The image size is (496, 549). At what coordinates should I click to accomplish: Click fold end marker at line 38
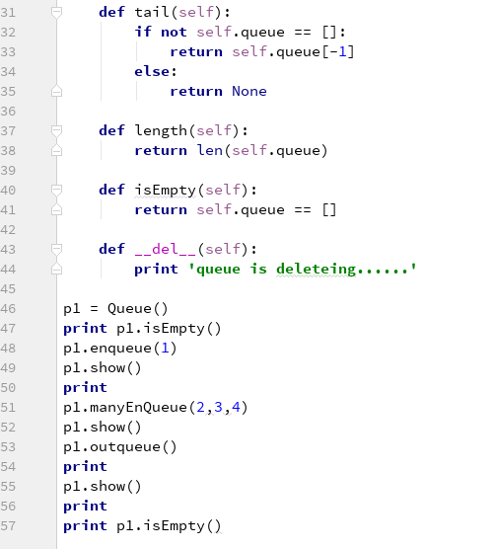click(x=56, y=151)
